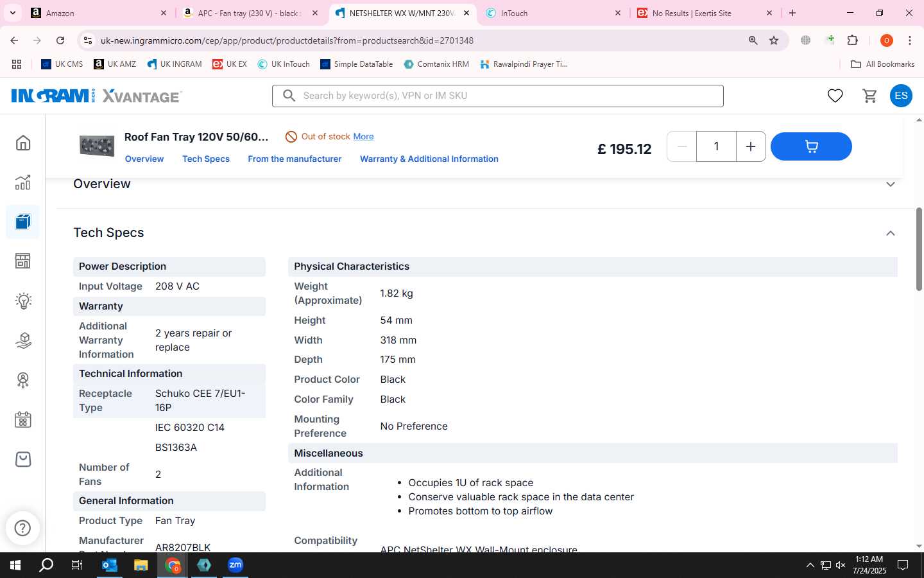
Task: Open the lightbulb ideas icon in sidebar
Action: [x=23, y=301]
